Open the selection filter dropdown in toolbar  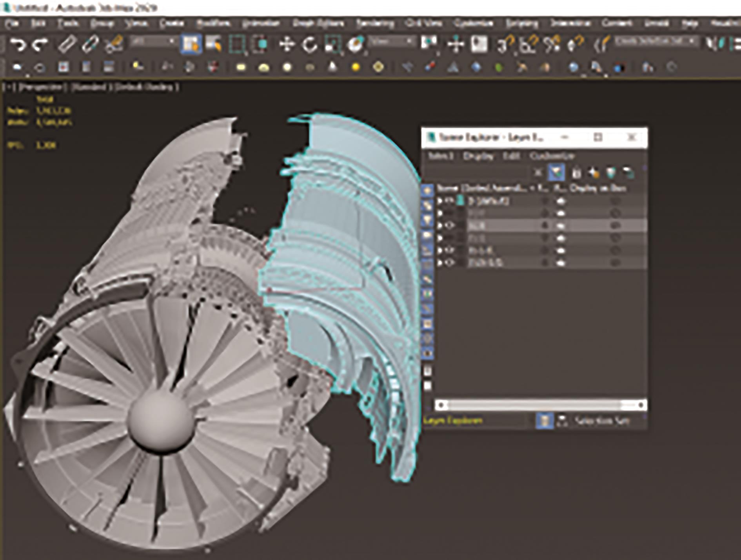tap(154, 41)
